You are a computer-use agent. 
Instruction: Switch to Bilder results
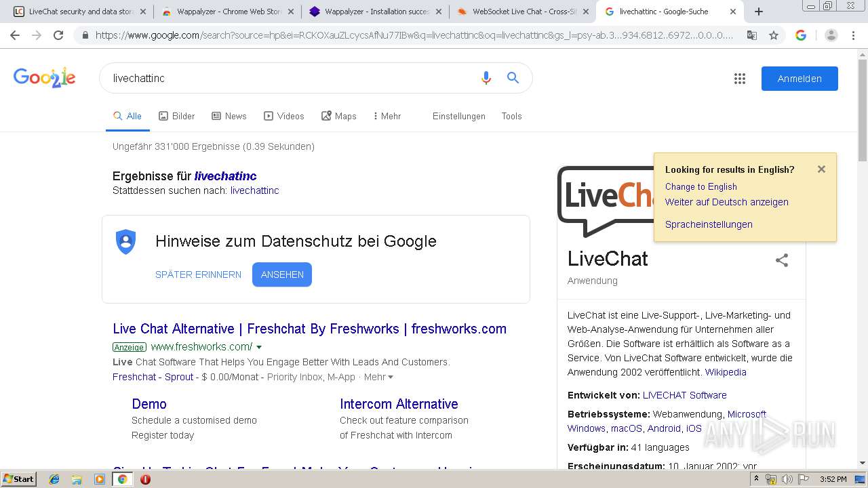pyautogui.click(x=177, y=116)
